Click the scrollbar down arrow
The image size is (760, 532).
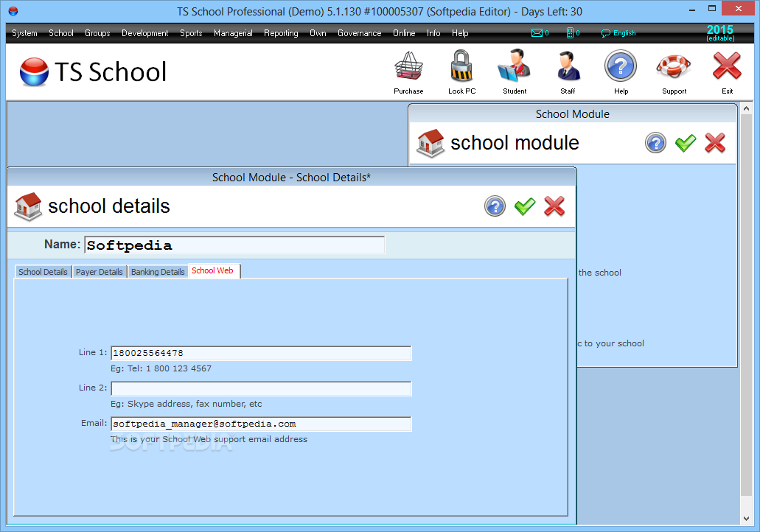point(747,519)
